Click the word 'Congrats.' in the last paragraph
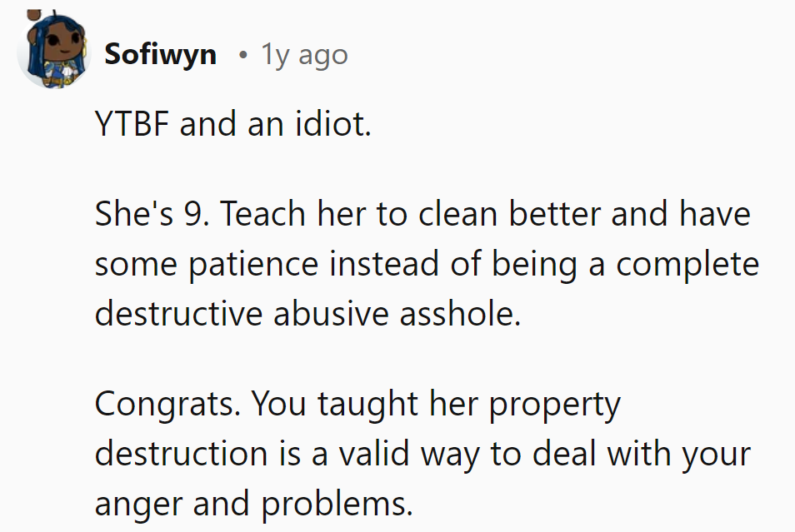The height and width of the screenshot is (532, 795). pos(167,405)
